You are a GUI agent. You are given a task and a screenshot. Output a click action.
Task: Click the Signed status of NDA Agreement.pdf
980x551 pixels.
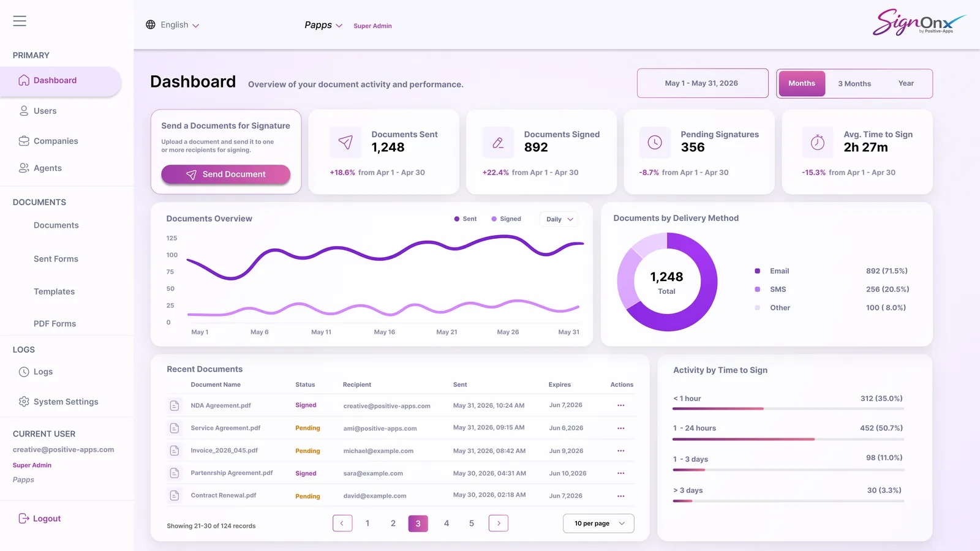[306, 405]
